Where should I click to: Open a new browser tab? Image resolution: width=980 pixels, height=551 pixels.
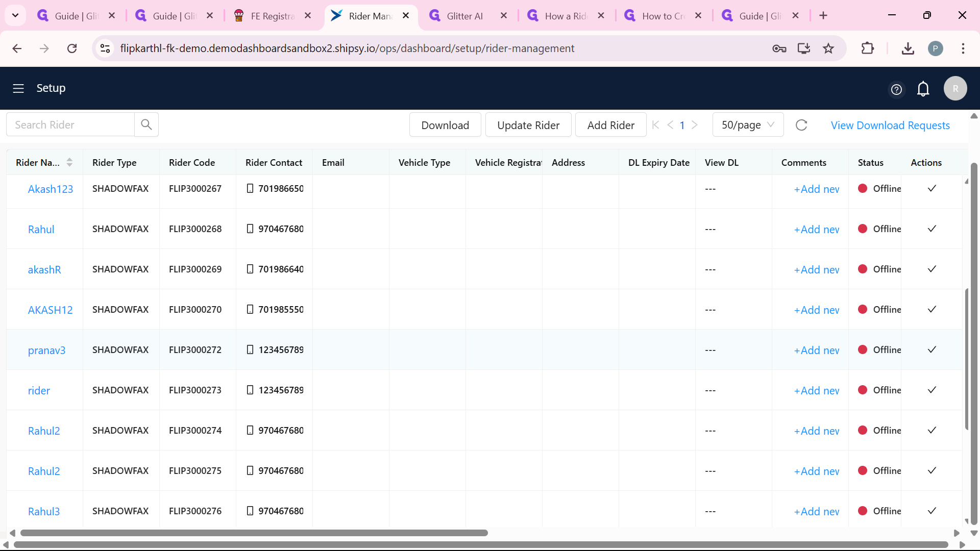[823, 16]
